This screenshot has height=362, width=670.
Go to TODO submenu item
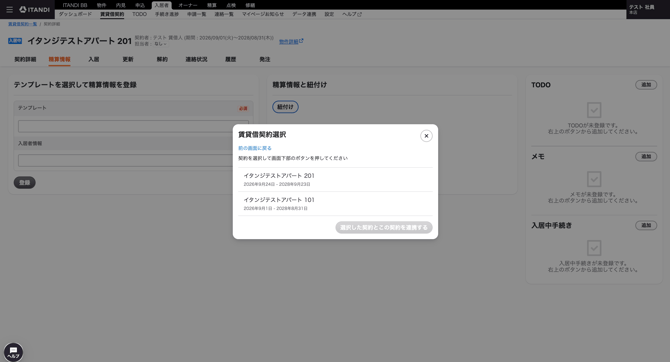tap(139, 14)
